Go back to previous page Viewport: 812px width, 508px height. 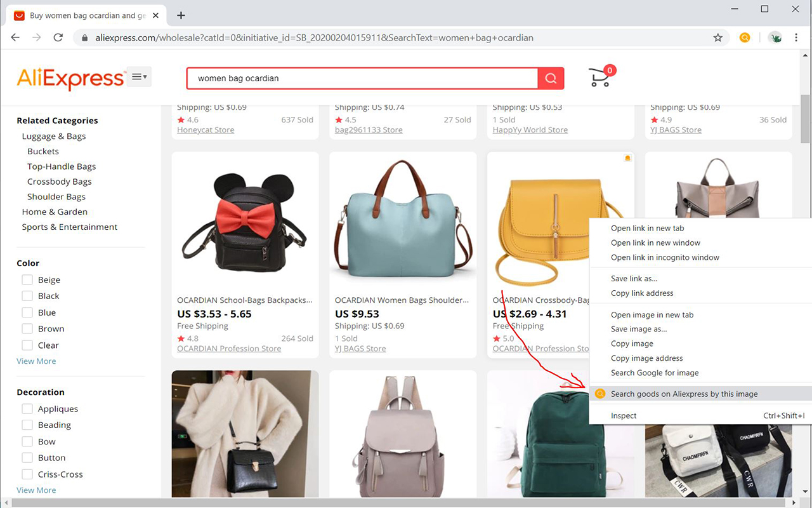click(15, 37)
